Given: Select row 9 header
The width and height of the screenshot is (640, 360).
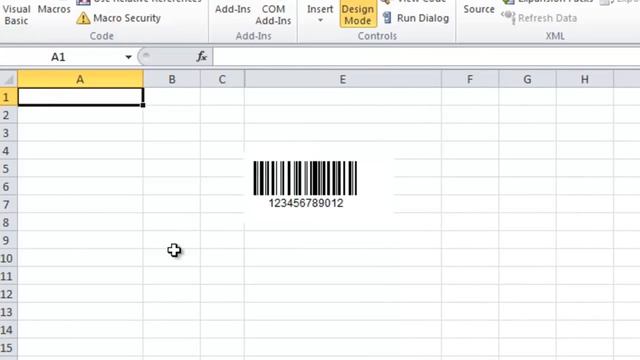Looking at the screenshot, I should 9,240.
